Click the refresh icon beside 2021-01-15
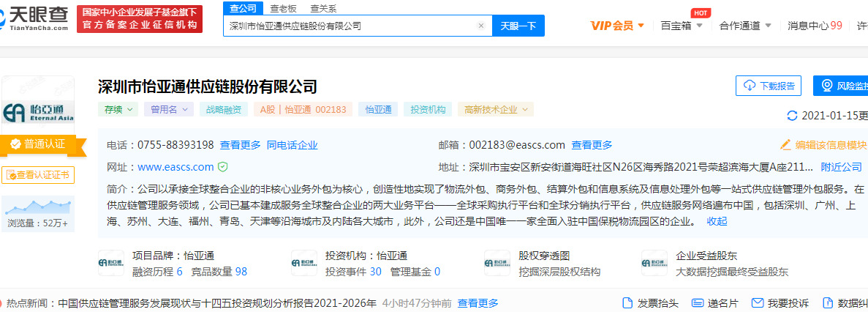This screenshot has height=312, width=868. (x=792, y=116)
